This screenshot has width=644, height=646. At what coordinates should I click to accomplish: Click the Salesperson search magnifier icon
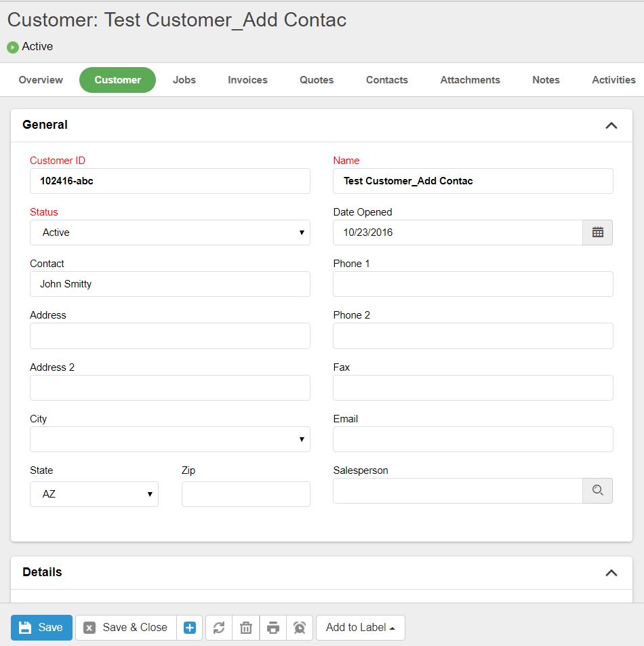[x=597, y=491]
